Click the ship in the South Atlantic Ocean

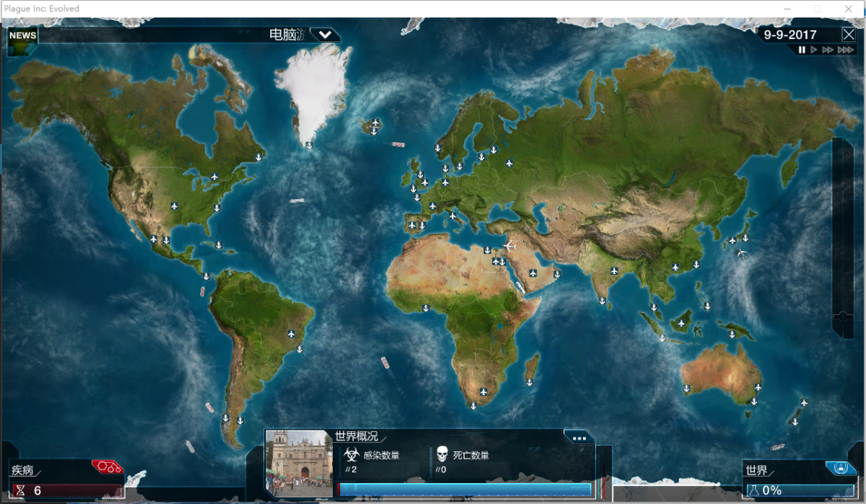click(x=385, y=362)
